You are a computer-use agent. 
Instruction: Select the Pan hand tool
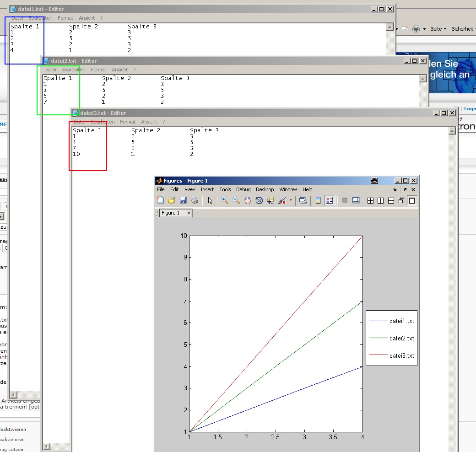[x=248, y=200]
